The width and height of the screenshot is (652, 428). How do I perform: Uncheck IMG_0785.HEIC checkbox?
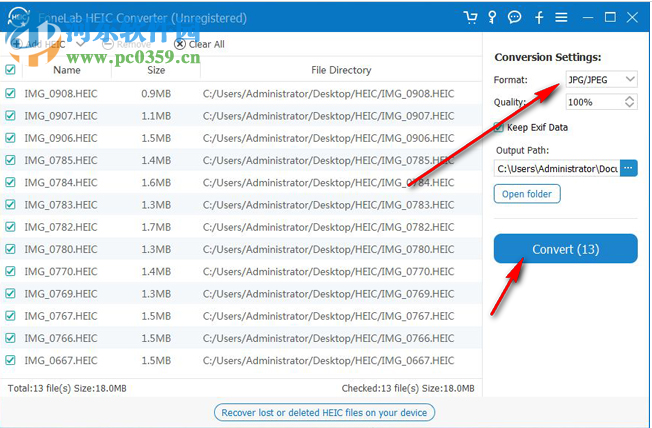click(x=10, y=160)
